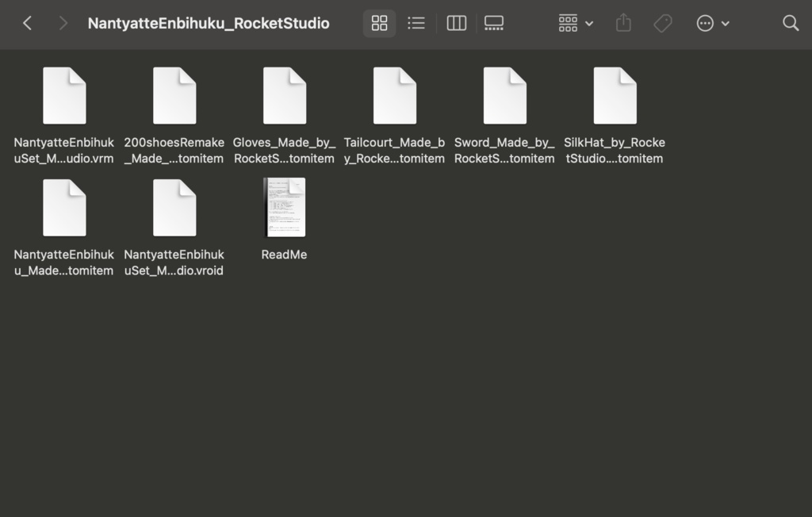The image size is (812, 517).
Task: Click the file name ending in 'udio.vrm'
Action: [x=63, y=150]
